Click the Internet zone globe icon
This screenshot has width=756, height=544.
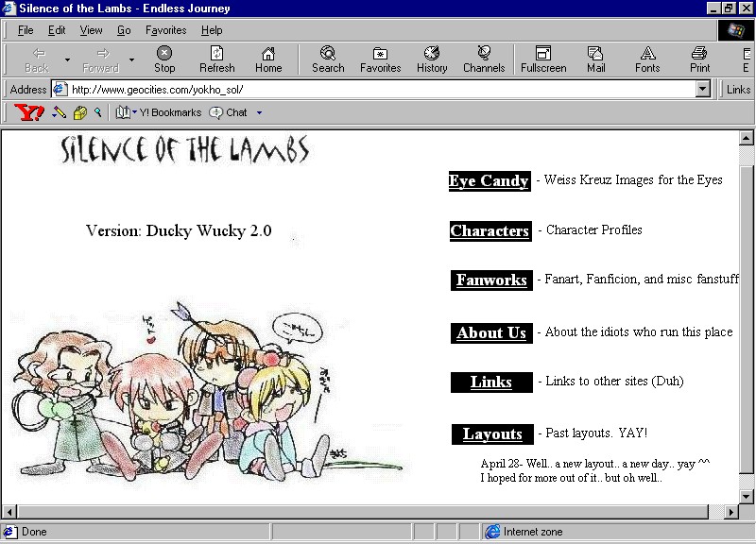492,532
